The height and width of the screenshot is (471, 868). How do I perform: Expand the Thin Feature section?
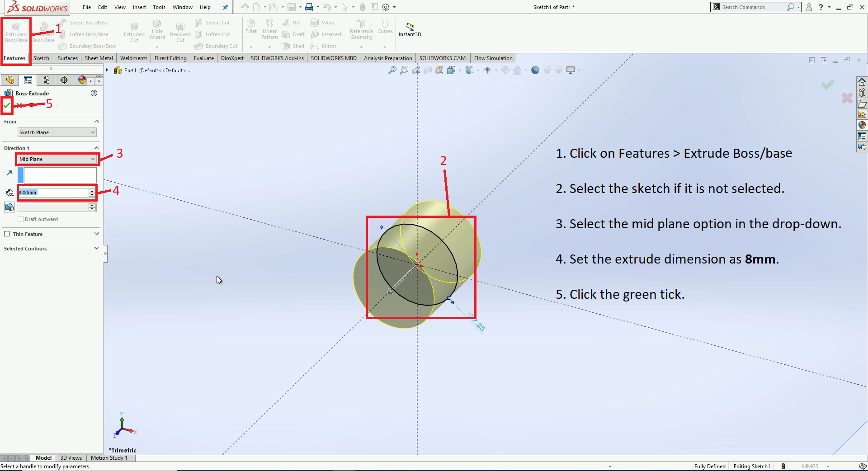pos(96,234)
